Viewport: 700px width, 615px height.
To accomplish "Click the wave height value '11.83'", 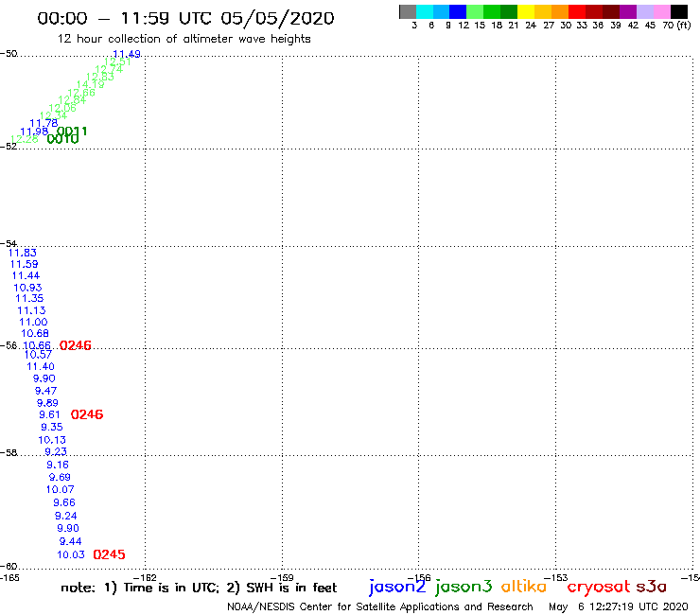I will (x=23, y=253).
